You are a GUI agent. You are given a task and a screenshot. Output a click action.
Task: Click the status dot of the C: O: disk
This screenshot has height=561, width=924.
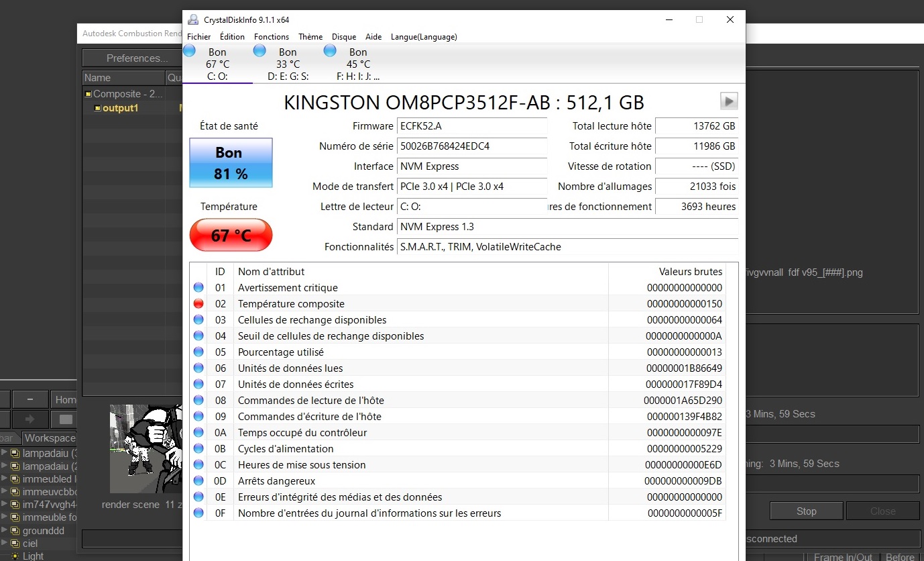(190, 51)
